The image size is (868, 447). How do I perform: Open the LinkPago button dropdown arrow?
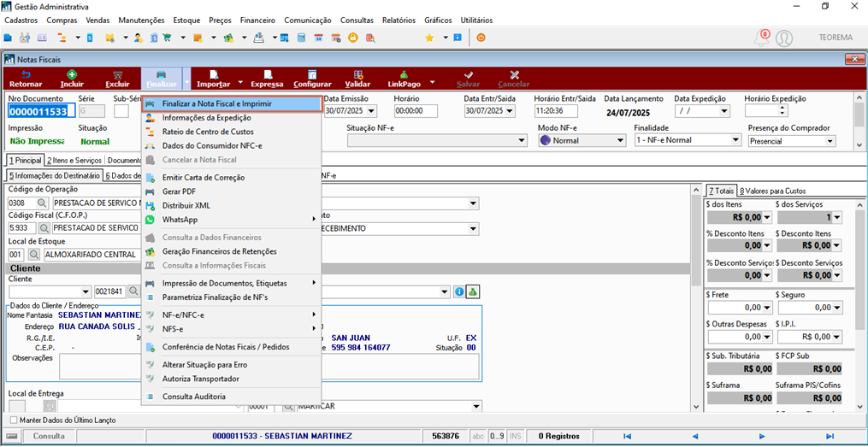(x=433, y=81)
